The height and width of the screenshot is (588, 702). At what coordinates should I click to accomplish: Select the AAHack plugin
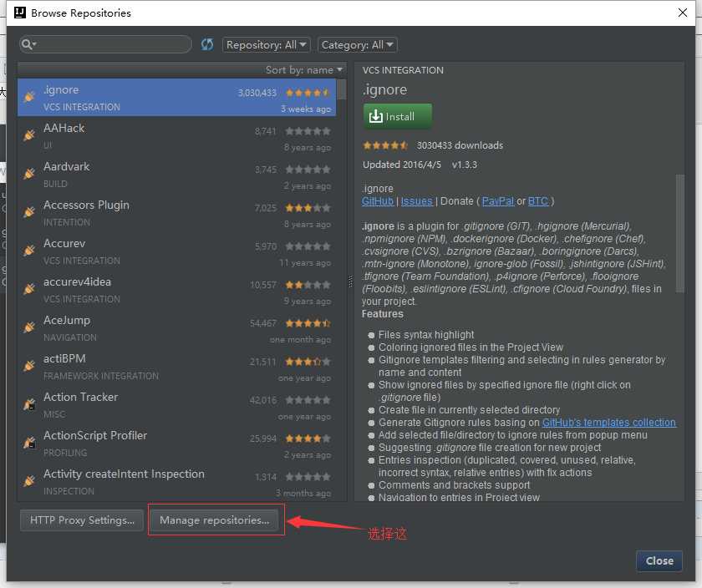coord(177,135)
